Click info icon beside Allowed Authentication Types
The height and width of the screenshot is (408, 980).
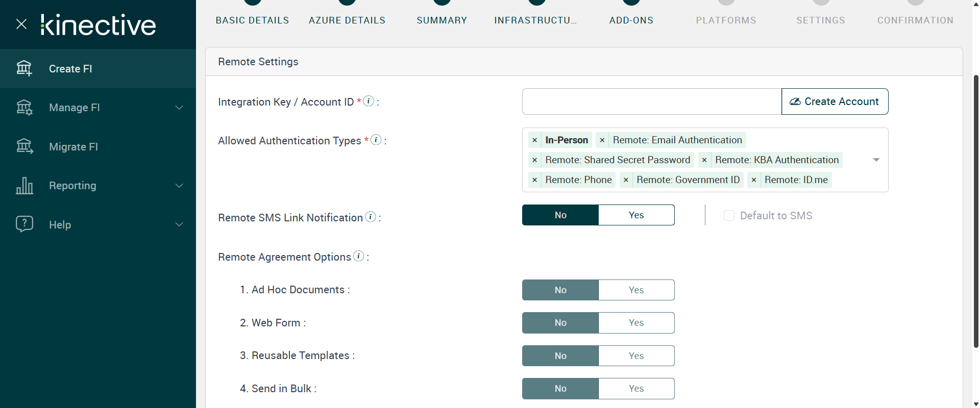[x=376, y=140]
